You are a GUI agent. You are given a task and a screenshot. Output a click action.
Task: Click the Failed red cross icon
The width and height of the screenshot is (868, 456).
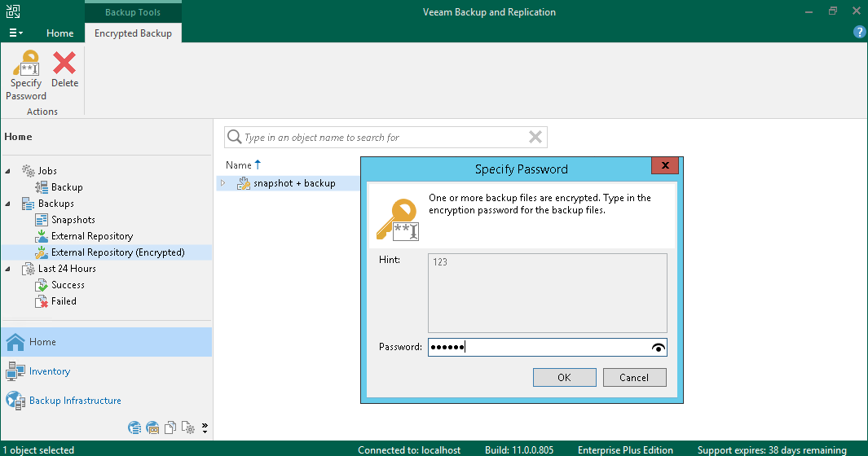42,301
